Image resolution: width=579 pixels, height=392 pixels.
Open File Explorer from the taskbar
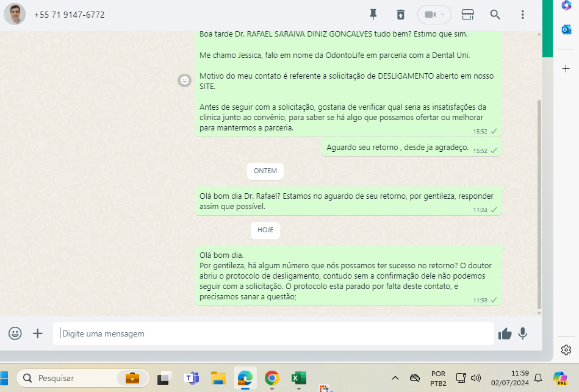click(218, 378)
